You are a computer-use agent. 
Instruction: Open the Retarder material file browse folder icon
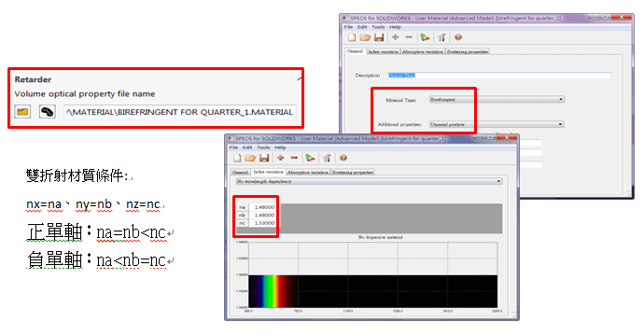pyautogui.click(x=22, y=112)
